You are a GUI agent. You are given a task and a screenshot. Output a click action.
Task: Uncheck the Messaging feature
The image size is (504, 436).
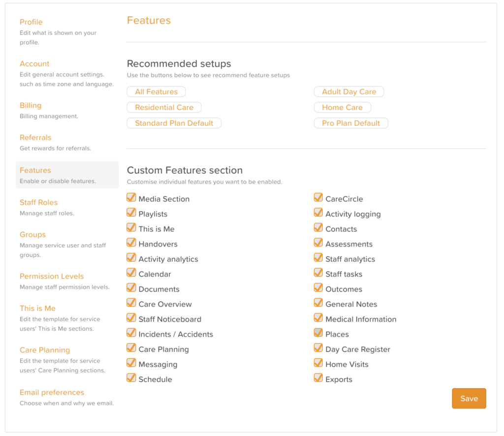(x=131, y=363)
